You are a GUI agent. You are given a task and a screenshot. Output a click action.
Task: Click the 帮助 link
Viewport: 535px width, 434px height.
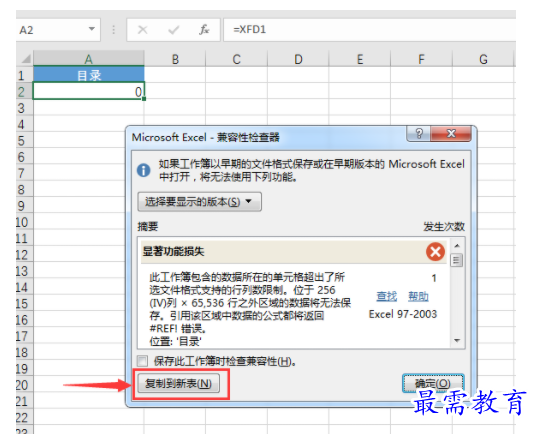[418, 296]
